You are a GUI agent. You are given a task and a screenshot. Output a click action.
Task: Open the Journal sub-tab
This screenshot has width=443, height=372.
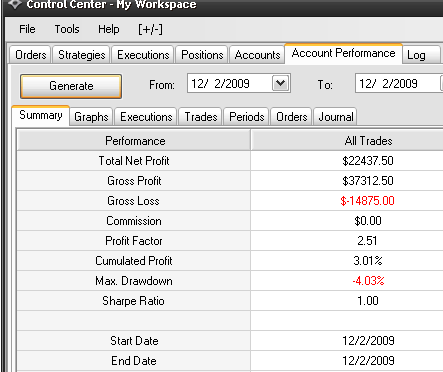click(x=336, y=117)
